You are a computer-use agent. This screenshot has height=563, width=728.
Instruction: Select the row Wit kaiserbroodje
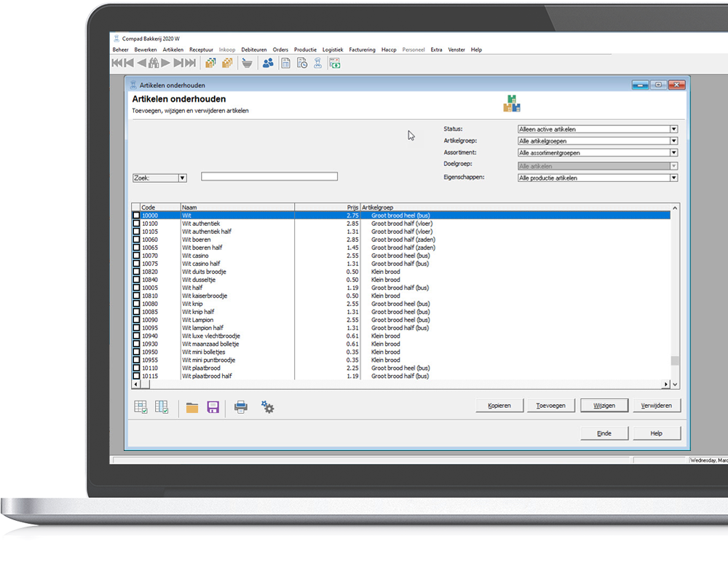pos(401,296)
